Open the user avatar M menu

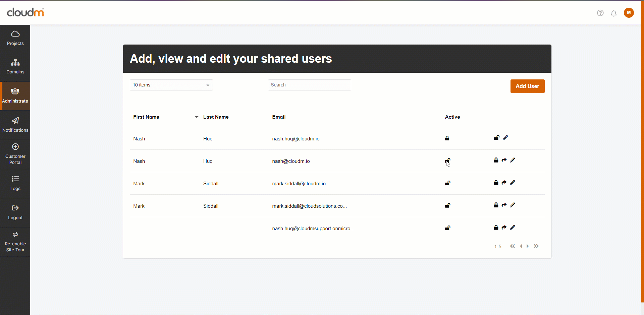click(629, 13)
